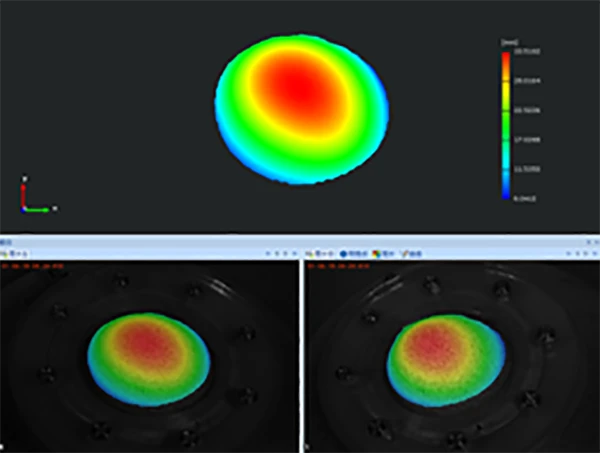Click the last navigation arrow in right panel toolbar
The width and height of the screenshot is (600, 453).
tap(594, 253)
